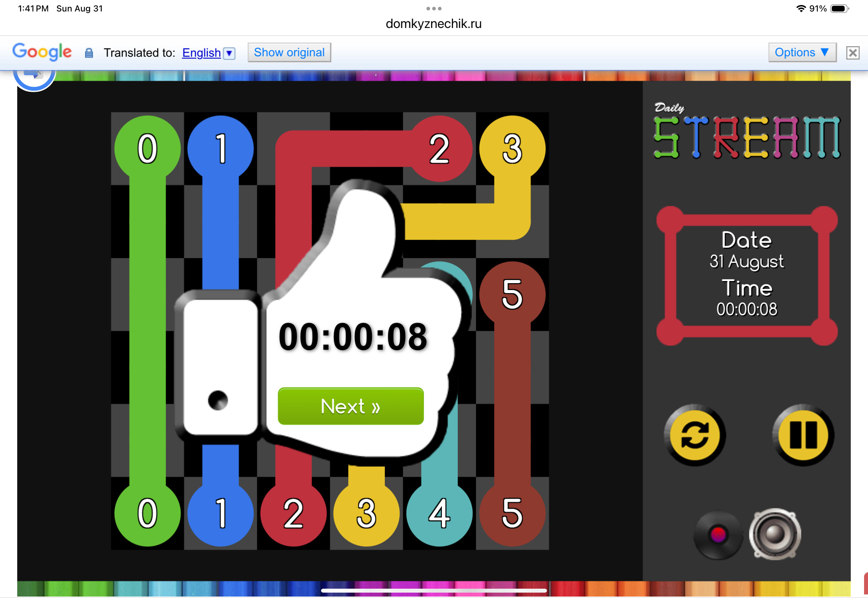Tap the domkyznechik.ru address text
Image resolution: width=868 pixels, height=598 pixels.
click(x=434, y=24)
